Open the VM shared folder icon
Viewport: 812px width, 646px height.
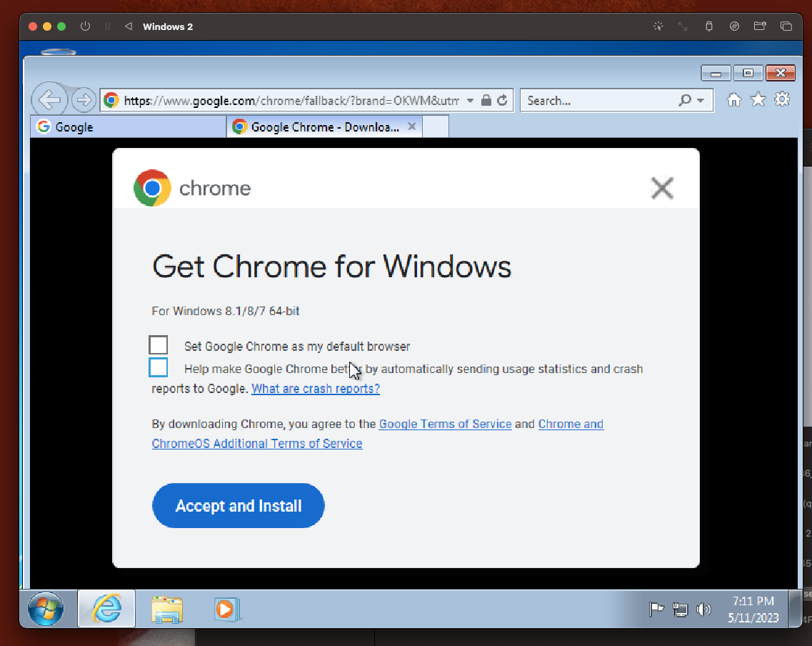point(760,26)
